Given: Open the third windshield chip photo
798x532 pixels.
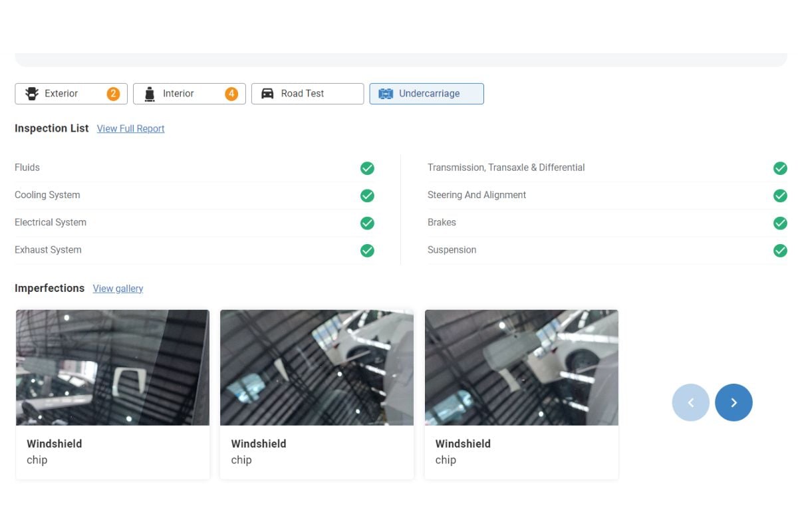Looking at the screenshot, I should tap(521, 368).
